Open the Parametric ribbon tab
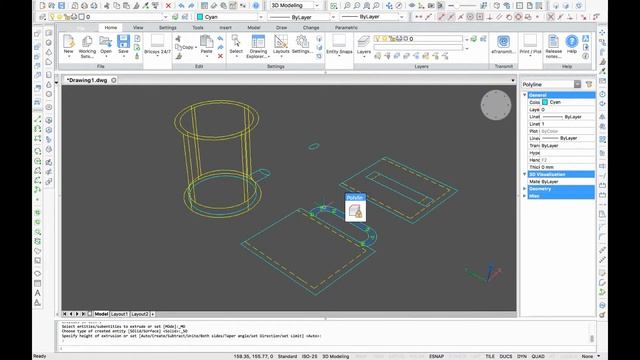Image resolution: width=640 pixels, height=360 pixels. [x=346, y=27]
